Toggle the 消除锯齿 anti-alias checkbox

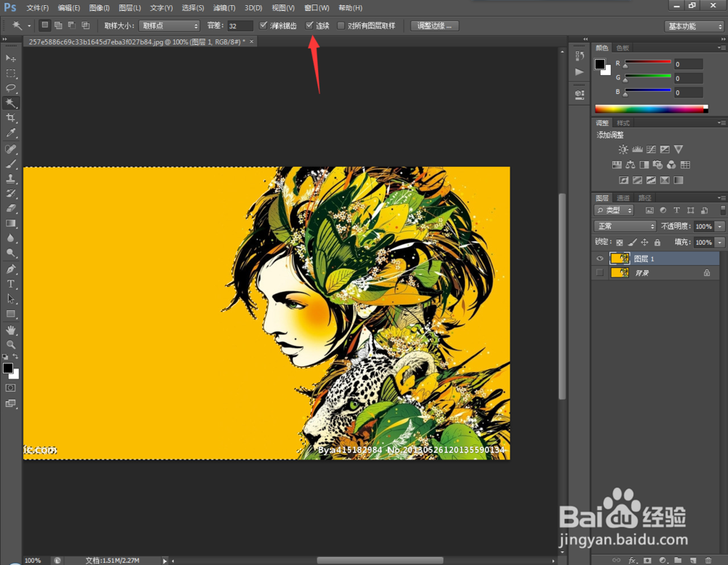[x=264, y=25]
